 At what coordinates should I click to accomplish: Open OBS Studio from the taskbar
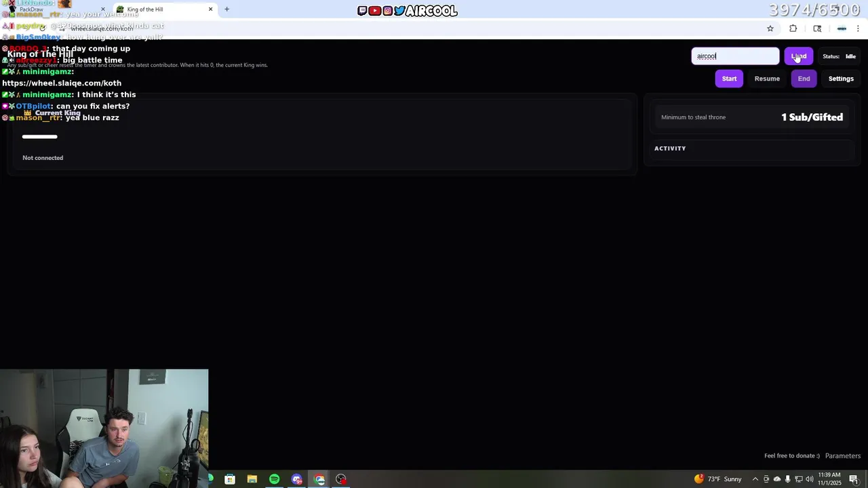(x=341, y=479)
